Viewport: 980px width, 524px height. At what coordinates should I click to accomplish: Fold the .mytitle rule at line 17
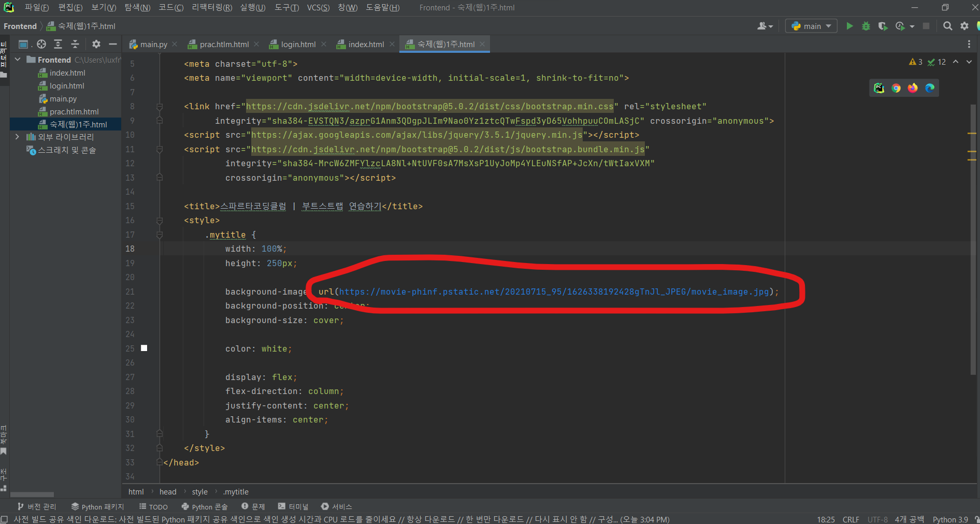coord(160,235)
